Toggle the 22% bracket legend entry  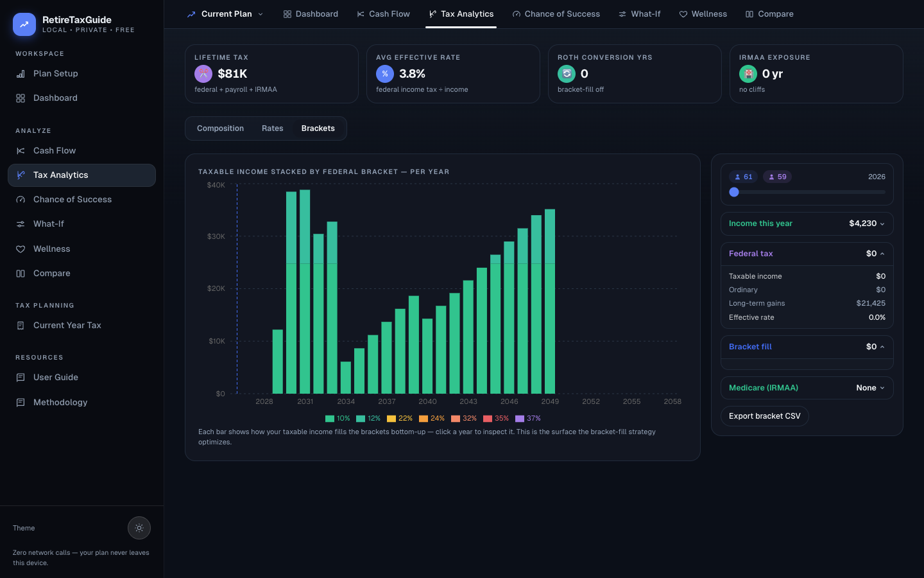(x=400, y=419)
